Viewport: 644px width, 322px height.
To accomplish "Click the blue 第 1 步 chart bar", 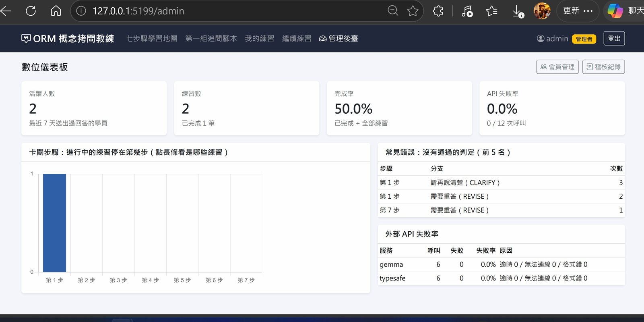I will pos(54,223).
